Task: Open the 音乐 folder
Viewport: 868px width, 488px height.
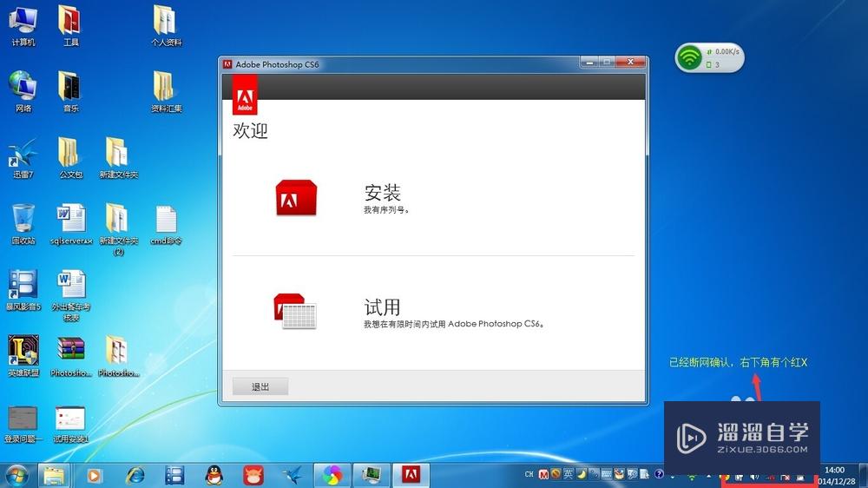Action: pos(70,91)
